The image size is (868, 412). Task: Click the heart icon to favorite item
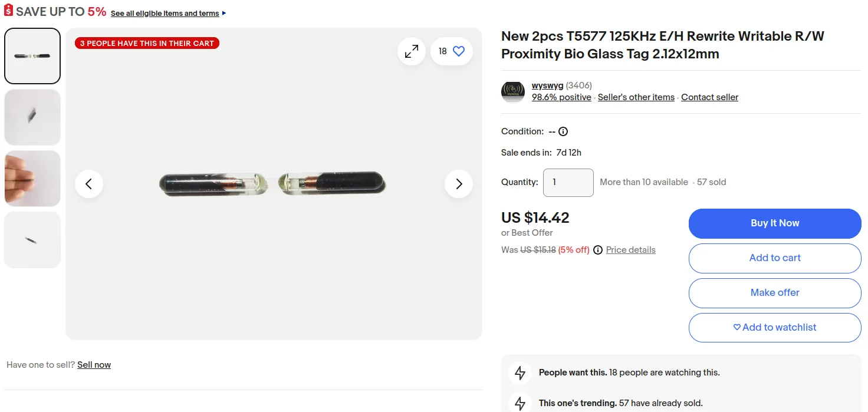pyautogui.click(x=459, y=51)
